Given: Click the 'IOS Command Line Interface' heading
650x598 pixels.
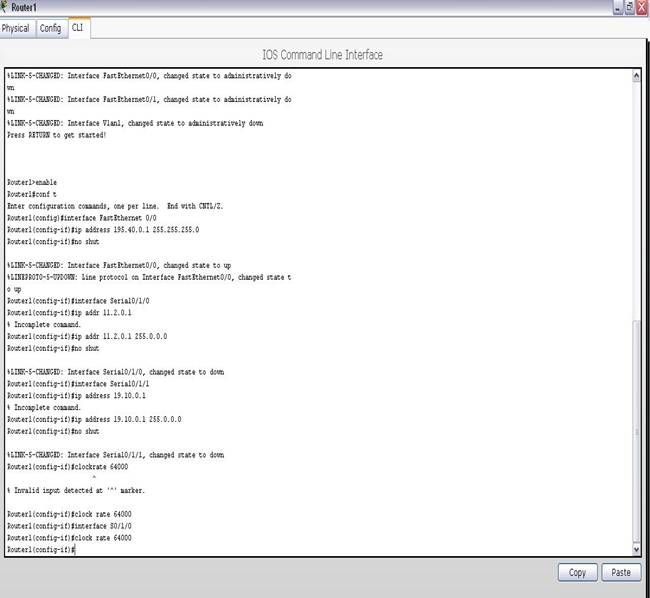Looking at the screenshot, I should click(x=323, y=55).
